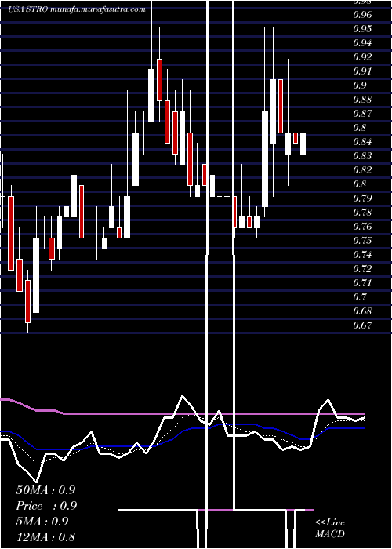Click the 0.92 price axis label
The height and width of the screenshot is (549, 392).
point(362,57)
